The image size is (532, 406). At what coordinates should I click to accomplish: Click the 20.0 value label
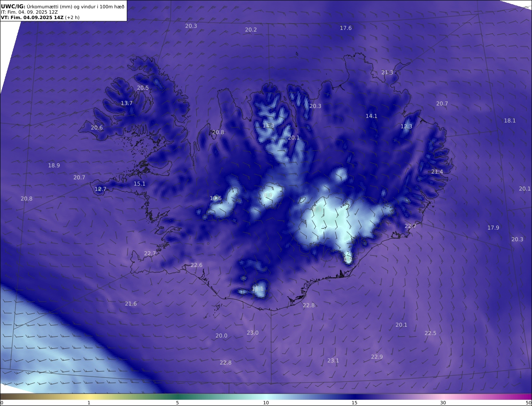[x=221, y=336]
